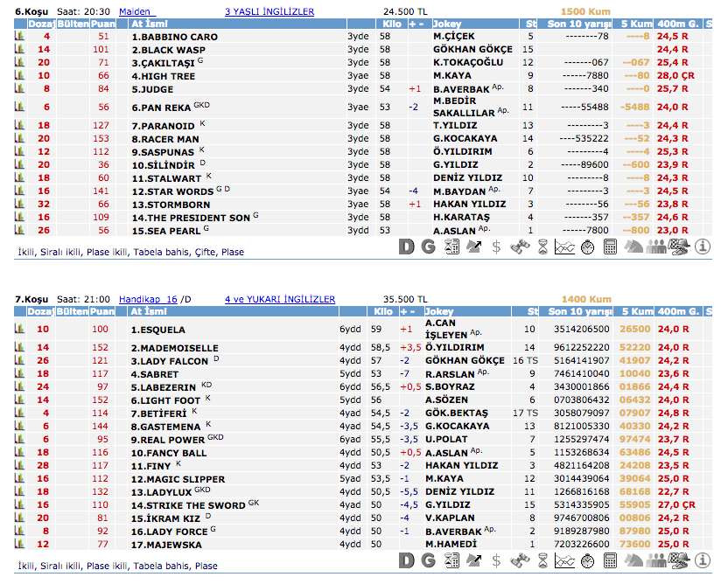Click the '3 YAŞLI İNGİLİZLER' link
The image size is (728, 584).
pos(269,11)
